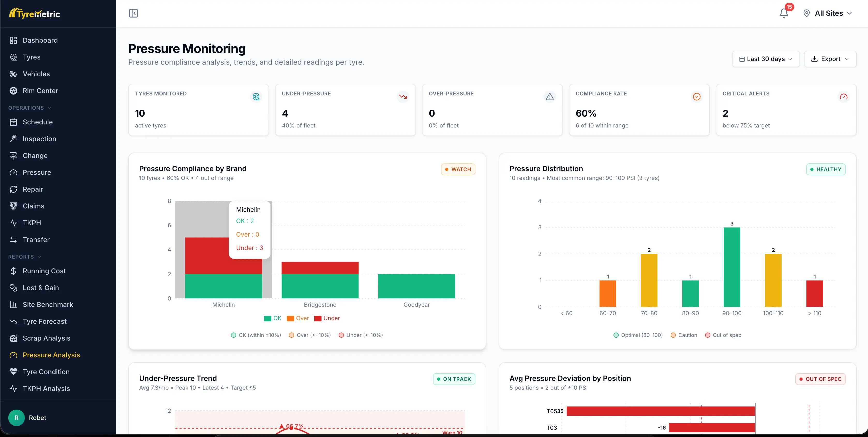Click the orange 60–70 distribution bar
868x437 pixels.
(608, 293)
